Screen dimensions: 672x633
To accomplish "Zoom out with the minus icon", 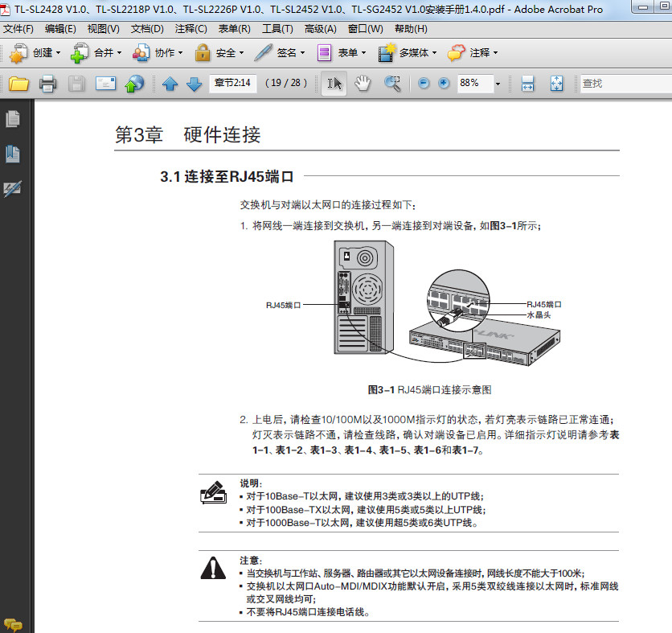I will (424, 83).
